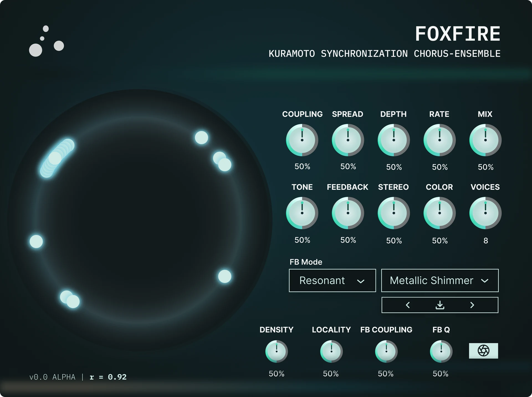532x397 pixels.
Task: Click the Coupling 50% value
Action: pos(302,167)
